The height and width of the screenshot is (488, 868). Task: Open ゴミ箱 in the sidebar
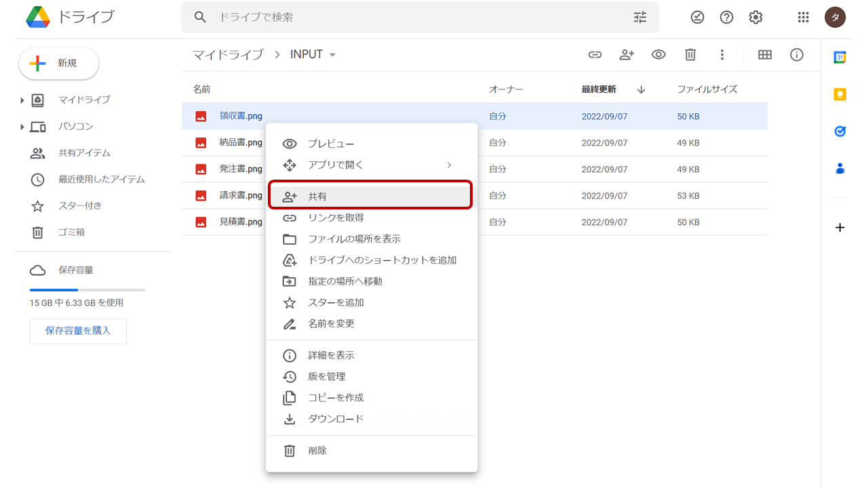tap(71, 232)
